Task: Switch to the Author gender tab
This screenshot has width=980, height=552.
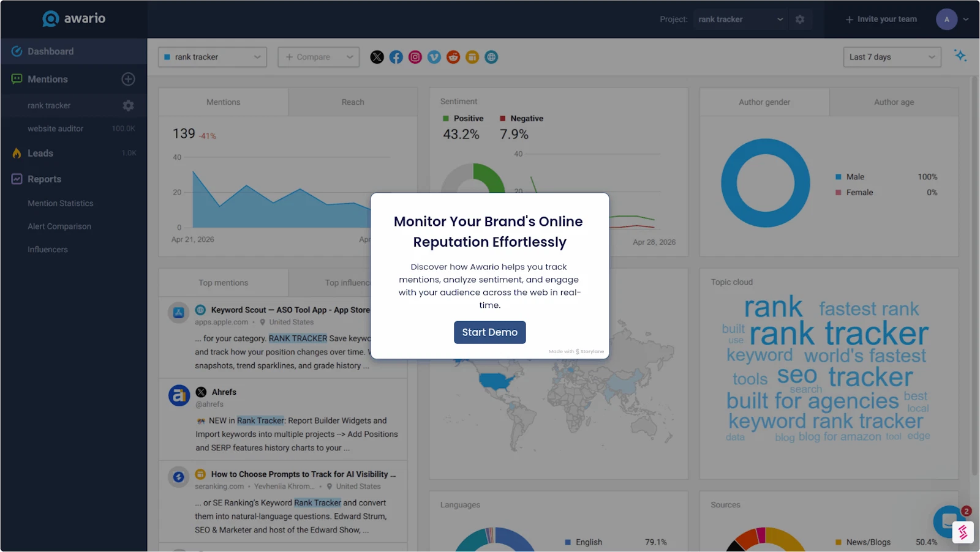Action: [x=764, y=102]
